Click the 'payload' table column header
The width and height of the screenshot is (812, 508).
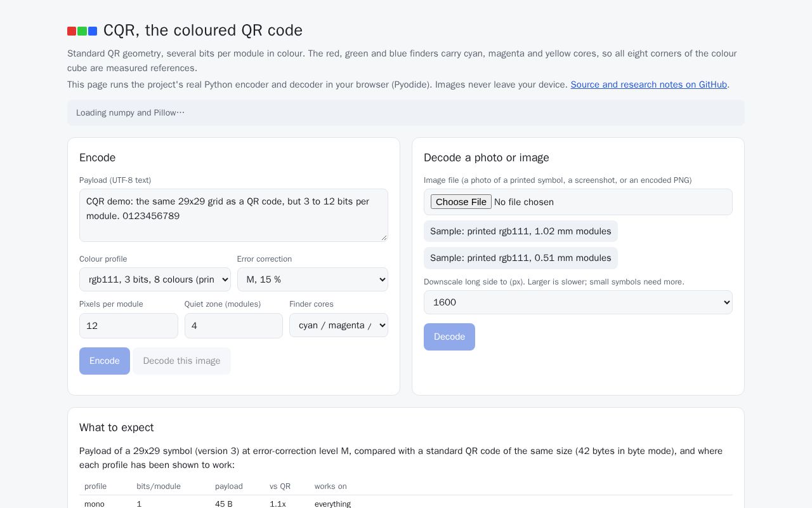point(229,486)
